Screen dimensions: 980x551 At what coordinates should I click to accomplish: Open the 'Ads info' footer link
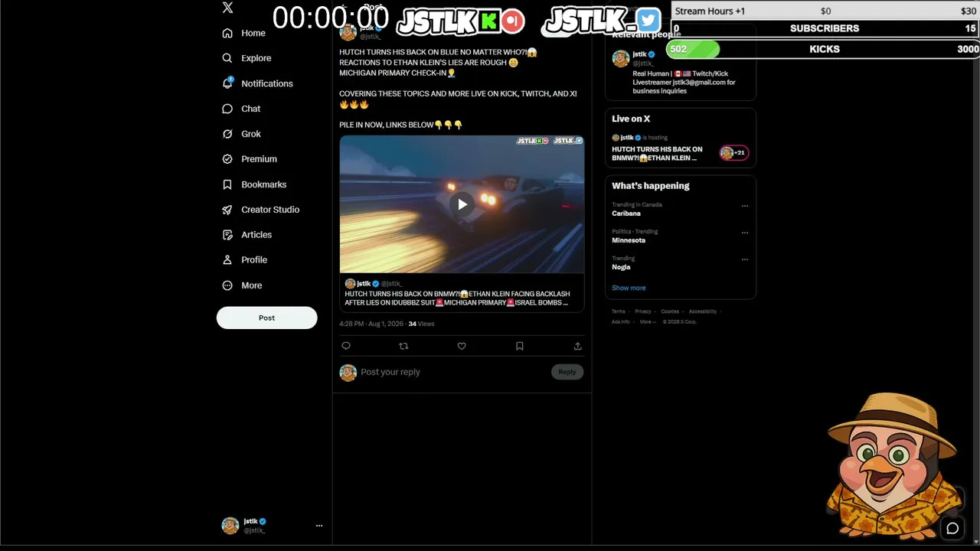click(621, 322)
